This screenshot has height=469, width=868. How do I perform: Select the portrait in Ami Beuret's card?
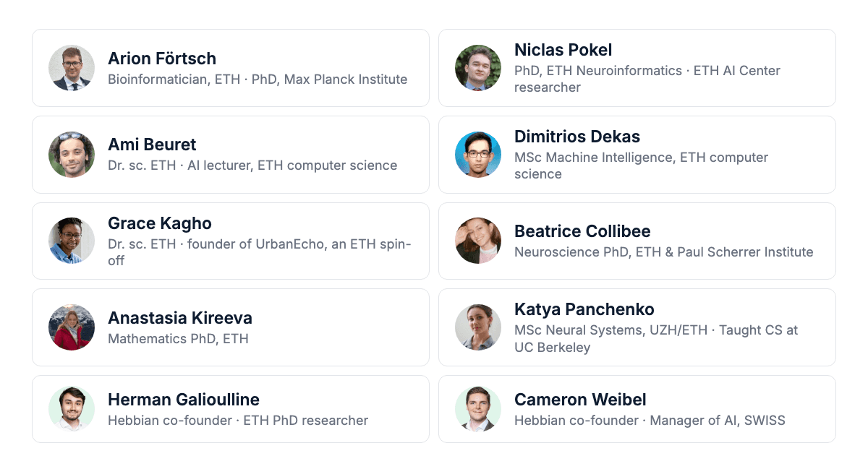pyautogui.click(x=72, y=155)
